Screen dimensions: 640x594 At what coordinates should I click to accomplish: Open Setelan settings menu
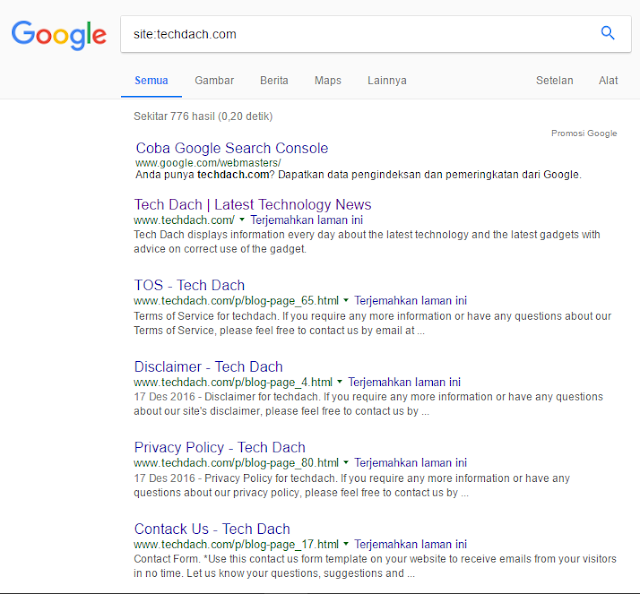tap(554, 80)
